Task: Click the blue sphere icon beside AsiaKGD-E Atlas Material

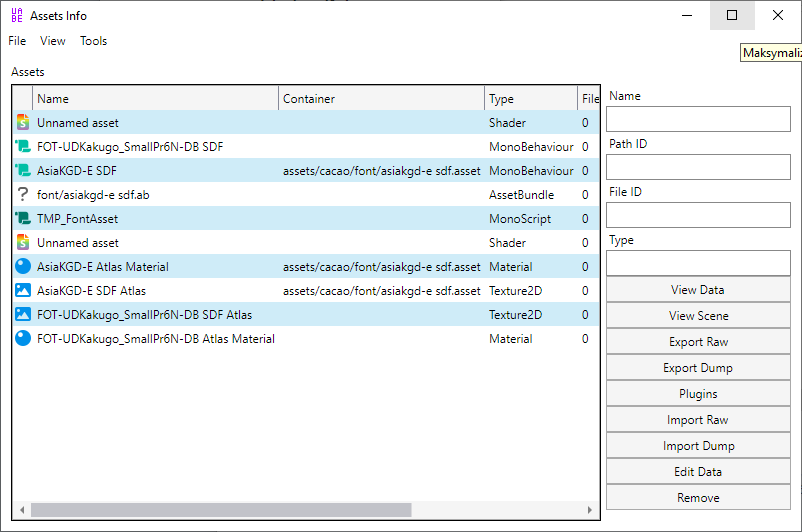Action: pos(23,267)
